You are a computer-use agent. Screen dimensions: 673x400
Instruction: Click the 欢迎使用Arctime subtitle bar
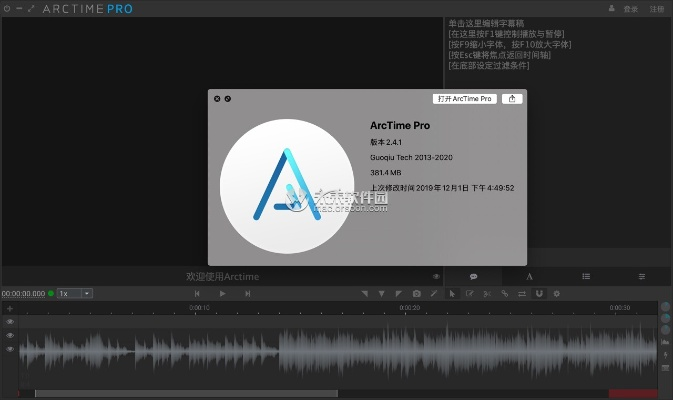(222, 277)
